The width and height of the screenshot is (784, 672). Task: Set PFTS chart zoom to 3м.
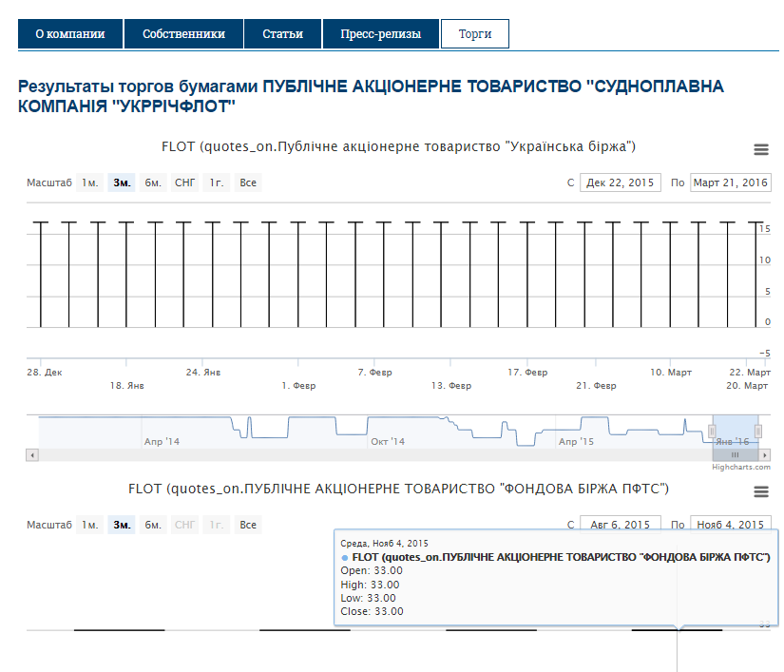pyautogui.click(x=122, y=525)
